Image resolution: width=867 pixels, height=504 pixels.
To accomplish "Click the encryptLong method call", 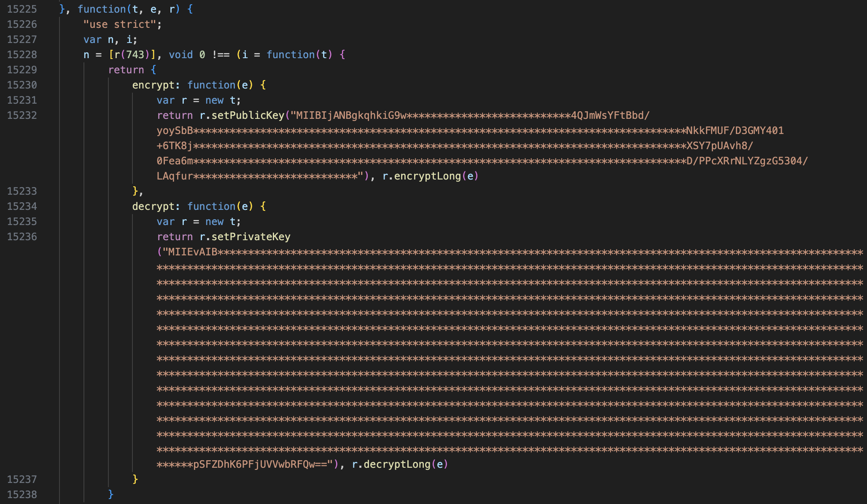I will [427, 176].
